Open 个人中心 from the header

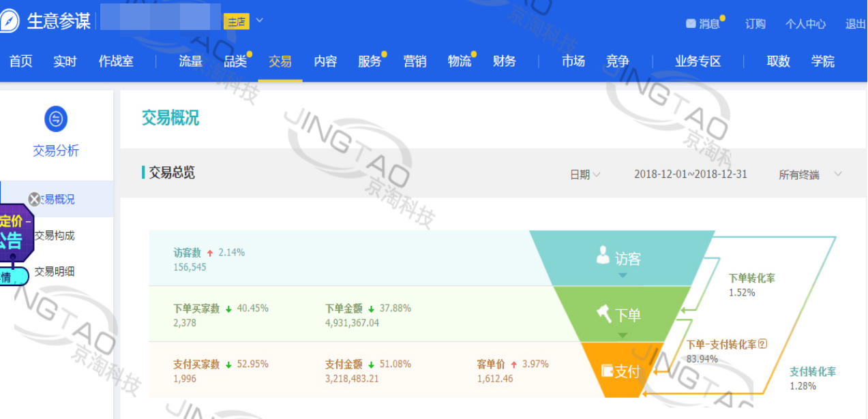pos(805,24)
